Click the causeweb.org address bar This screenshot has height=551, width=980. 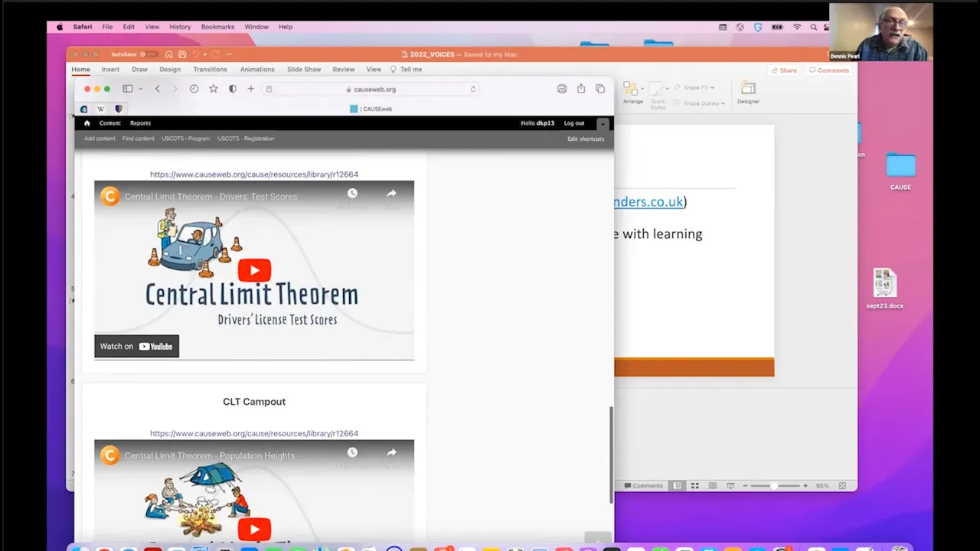(x=371, y=89)
